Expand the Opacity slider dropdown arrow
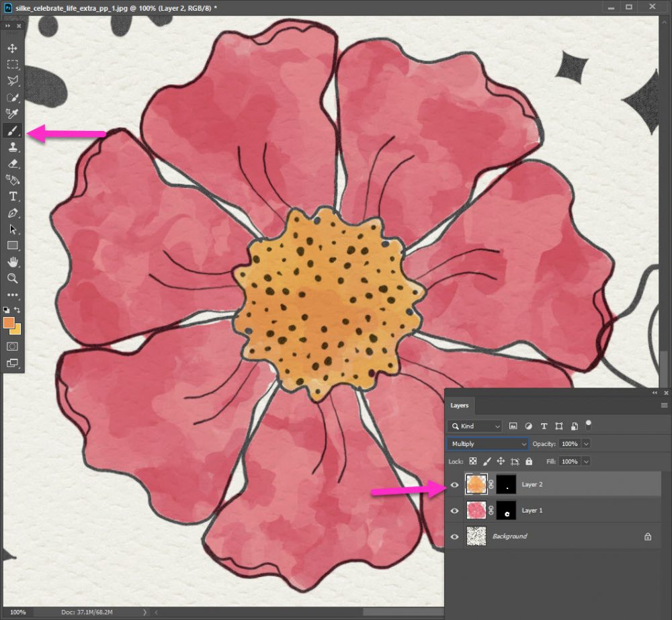This screenshot has width=672, height=620. (587, 444)
